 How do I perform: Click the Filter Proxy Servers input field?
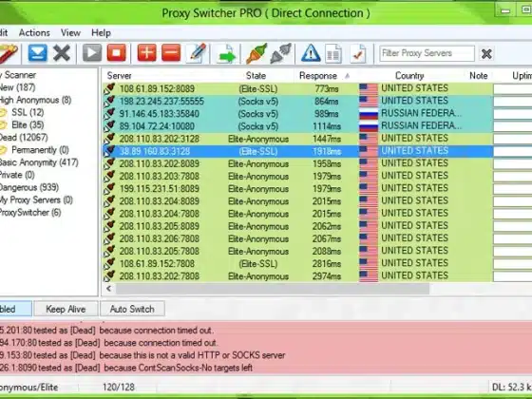coord(427,53)
